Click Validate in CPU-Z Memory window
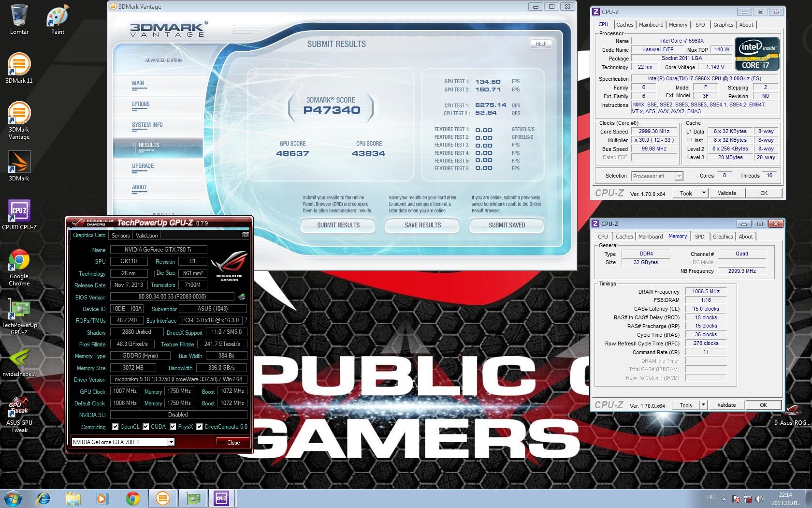 [x=726, y=405]
